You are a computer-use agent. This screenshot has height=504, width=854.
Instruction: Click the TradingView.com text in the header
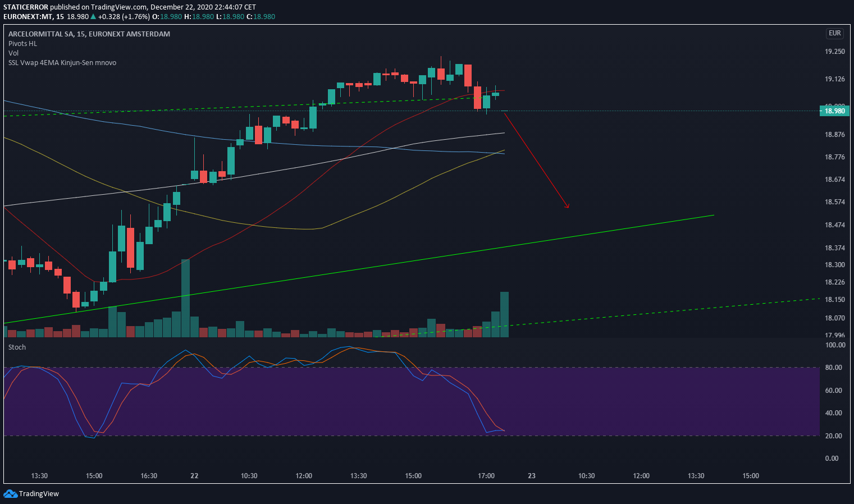click(120, 7)
